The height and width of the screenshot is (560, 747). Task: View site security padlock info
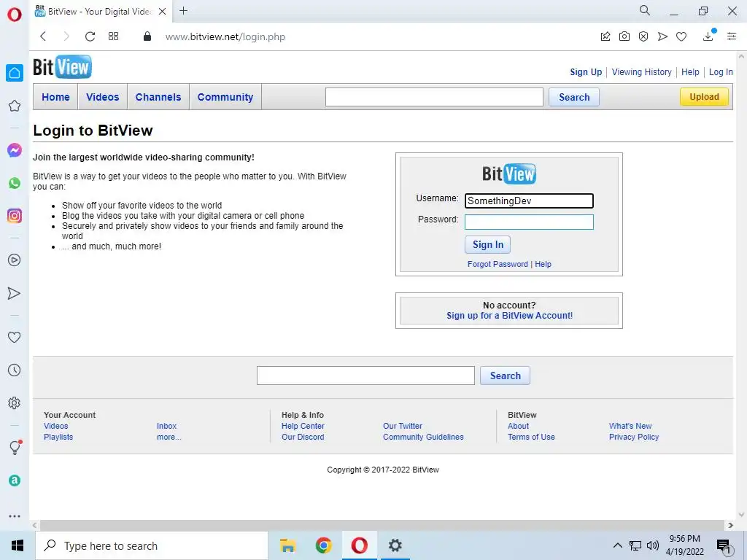[147, 36]
